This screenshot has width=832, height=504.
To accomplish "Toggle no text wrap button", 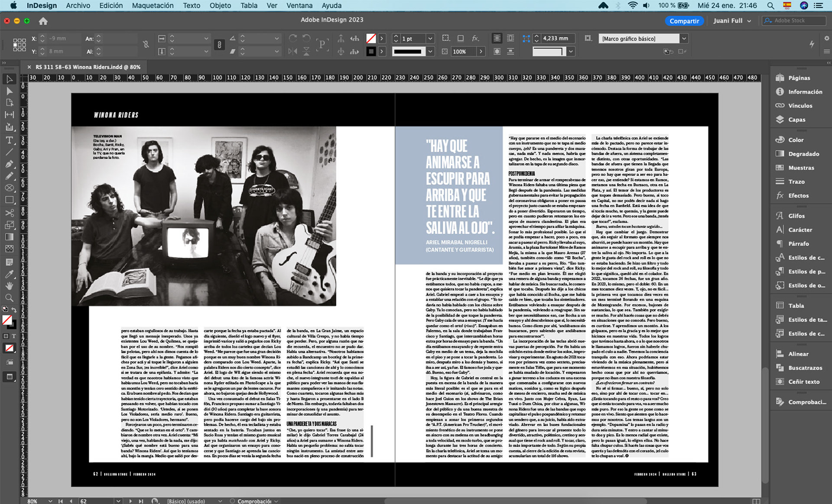I will 497,39.
